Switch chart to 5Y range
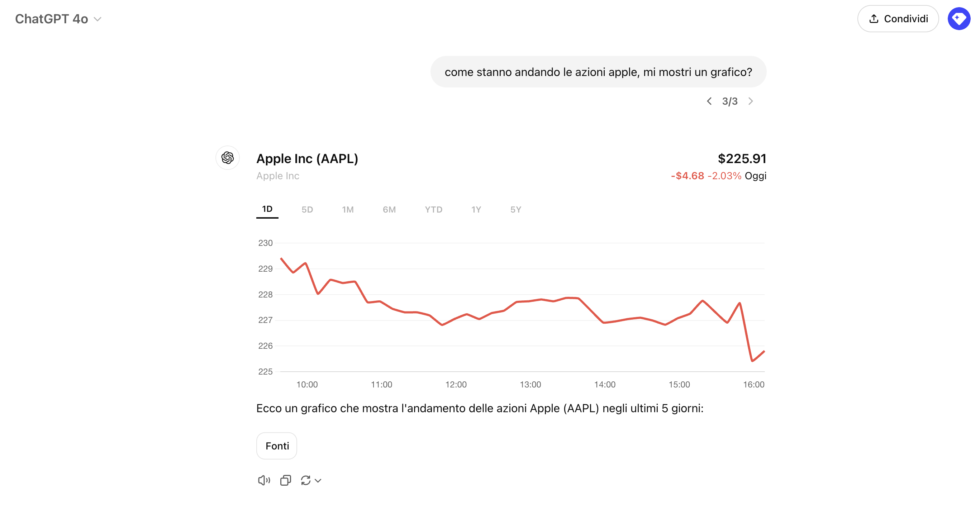The width and height of the screenshot is (980, 519). coord(515,210)
